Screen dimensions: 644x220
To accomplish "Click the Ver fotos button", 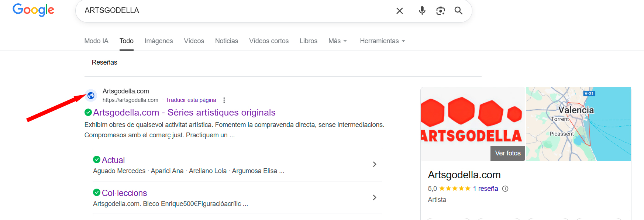I will [x=507, y=153].
